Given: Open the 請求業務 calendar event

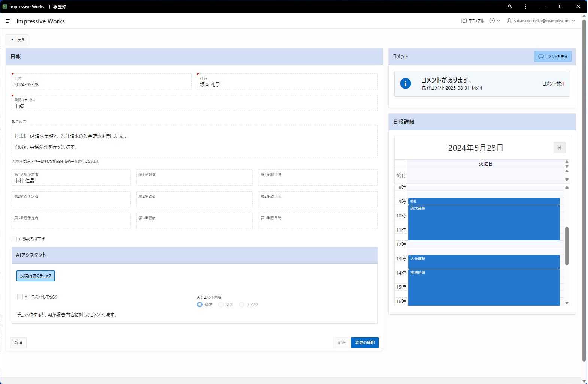Looking at the screenshot, I should pos(484,223).
